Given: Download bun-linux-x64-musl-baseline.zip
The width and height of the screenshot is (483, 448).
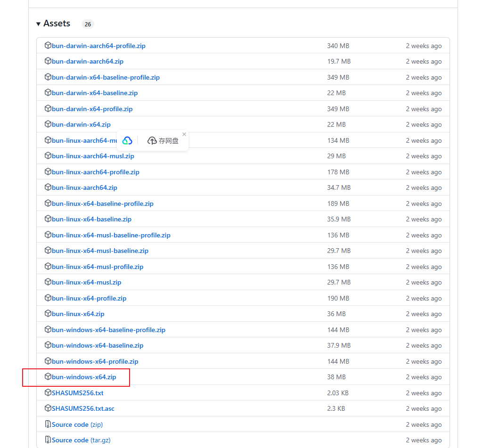Looking at the screenshot, I should pos(100,251).
